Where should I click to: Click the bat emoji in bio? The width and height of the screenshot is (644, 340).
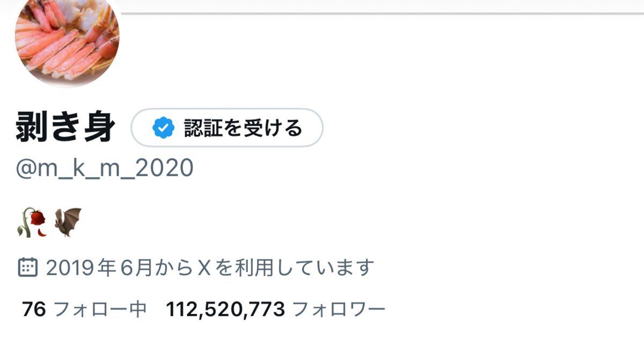coord(68,221)
